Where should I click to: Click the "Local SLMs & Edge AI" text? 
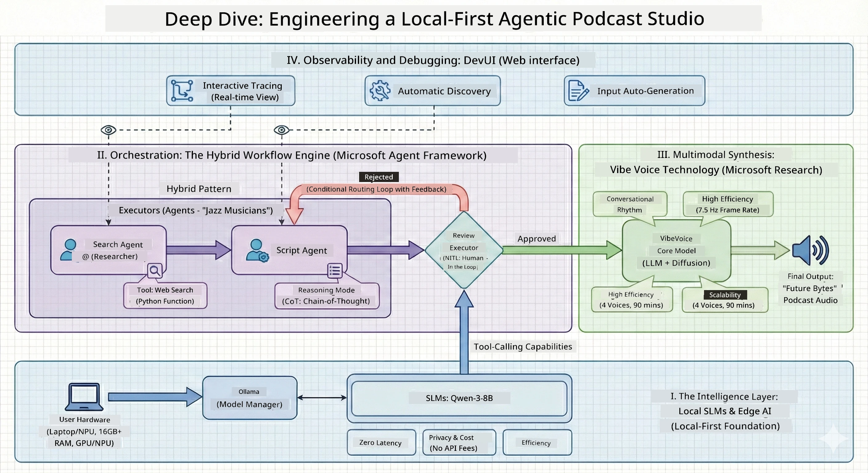[x=725, y=411]
